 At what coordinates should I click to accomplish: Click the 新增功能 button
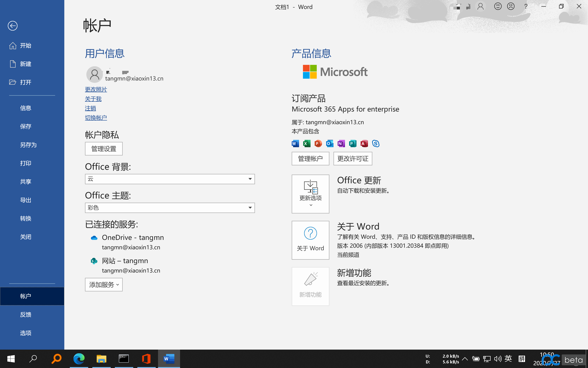pos(310,287)
